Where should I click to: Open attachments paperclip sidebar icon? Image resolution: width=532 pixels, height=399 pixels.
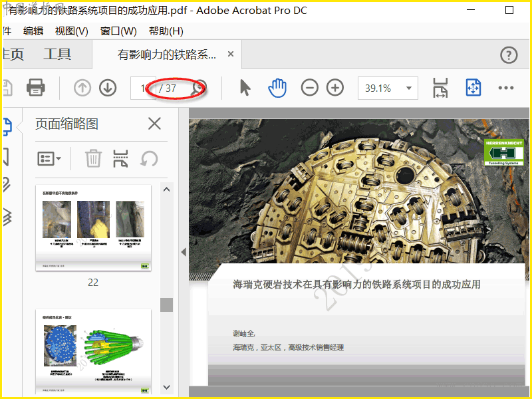pyautogui.click(x=7, y=186)
